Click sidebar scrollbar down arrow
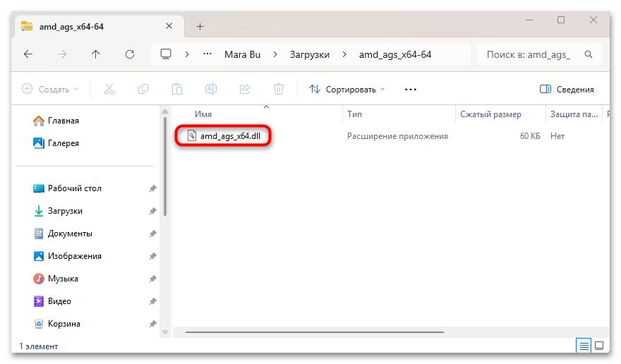Image resolution: width=621 pixels, height=364 pixels. pyautogui.click(x=165, y=332)
